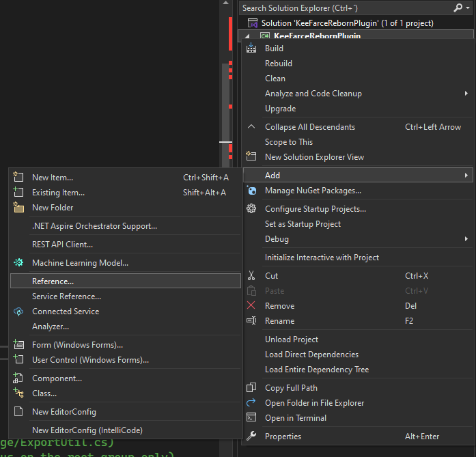476x457 pixels.
Task: Click the Form (Windows Forms) icon
Action: pos(18,345)
